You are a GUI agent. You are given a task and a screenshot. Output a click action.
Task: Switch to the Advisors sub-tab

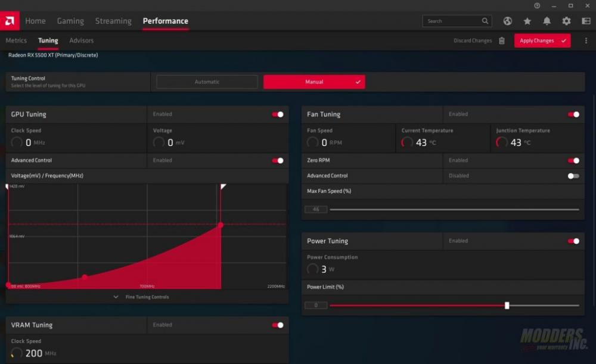point(81,41)
